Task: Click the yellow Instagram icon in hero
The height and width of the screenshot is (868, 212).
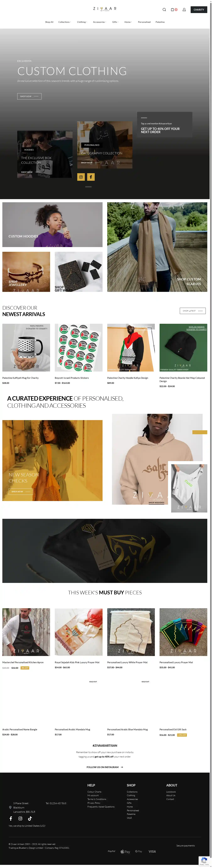Action: point(81,177)
